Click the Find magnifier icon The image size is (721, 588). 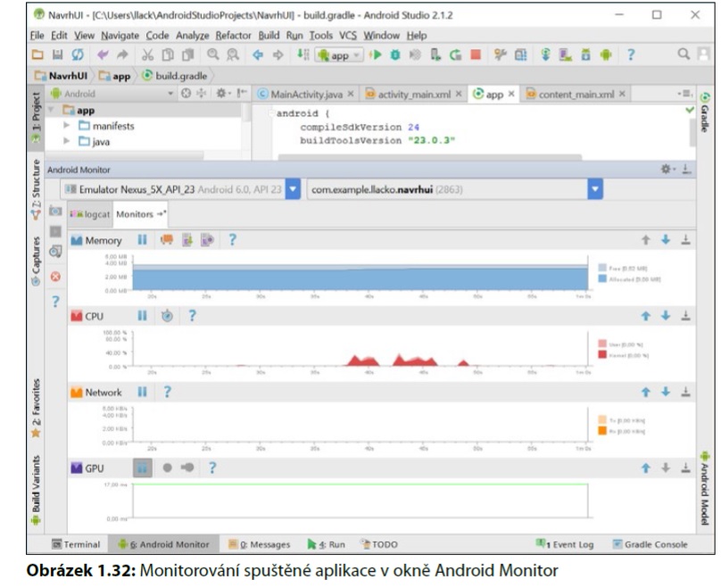pyautogui.click(x=213, y=54)
